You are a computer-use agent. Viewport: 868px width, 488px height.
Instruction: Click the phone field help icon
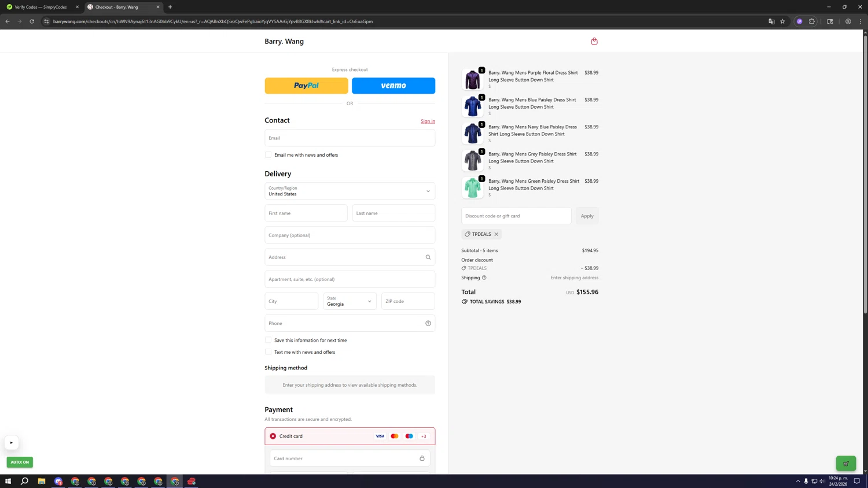coord(428,323)
